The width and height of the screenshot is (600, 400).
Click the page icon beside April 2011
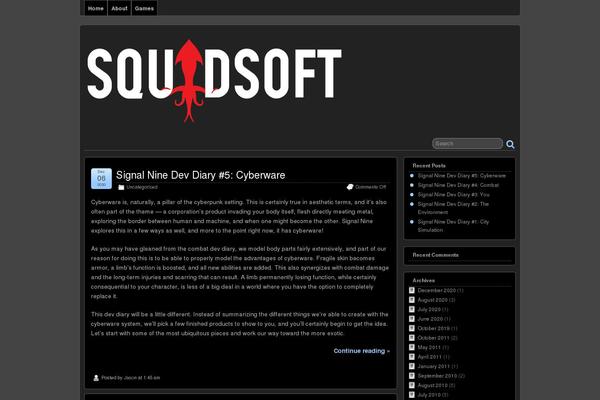412,357
